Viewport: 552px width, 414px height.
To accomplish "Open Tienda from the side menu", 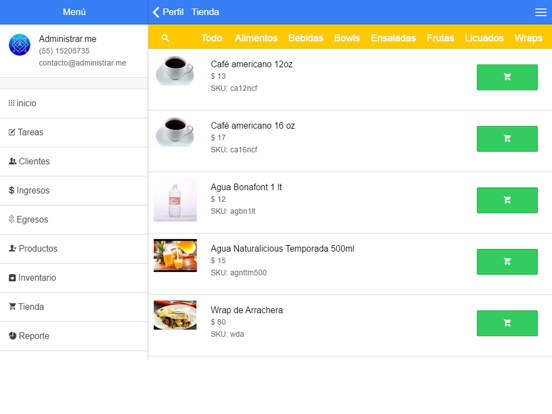I will (74, 307).
